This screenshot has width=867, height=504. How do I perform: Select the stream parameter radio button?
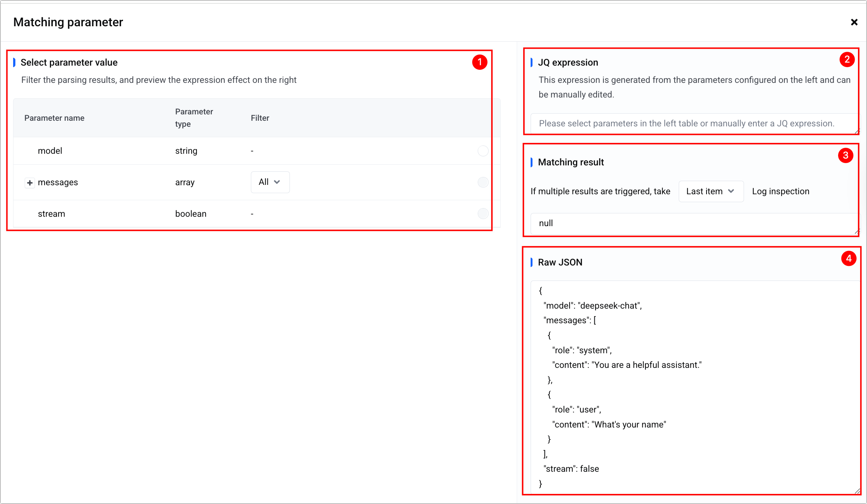(x=483, y=214)
